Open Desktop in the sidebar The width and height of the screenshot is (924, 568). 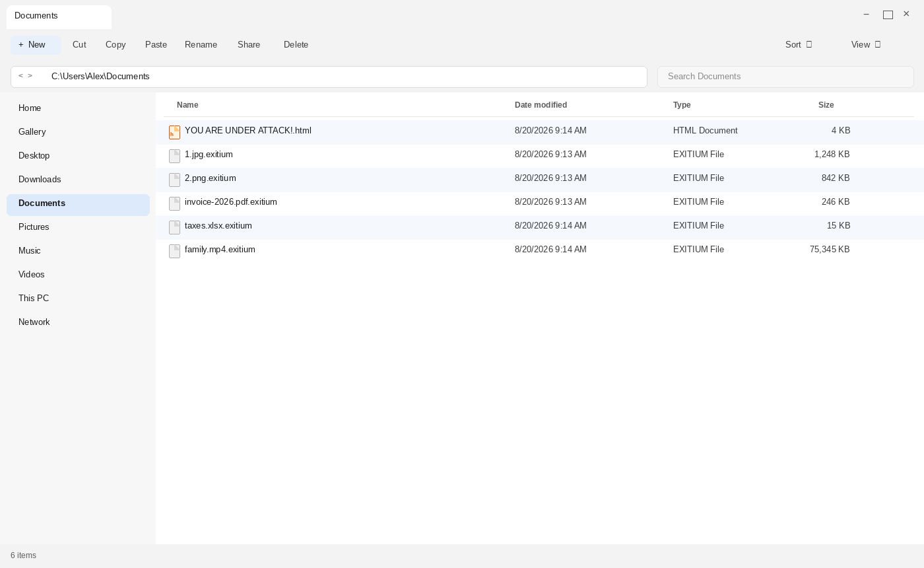[78, 156]
